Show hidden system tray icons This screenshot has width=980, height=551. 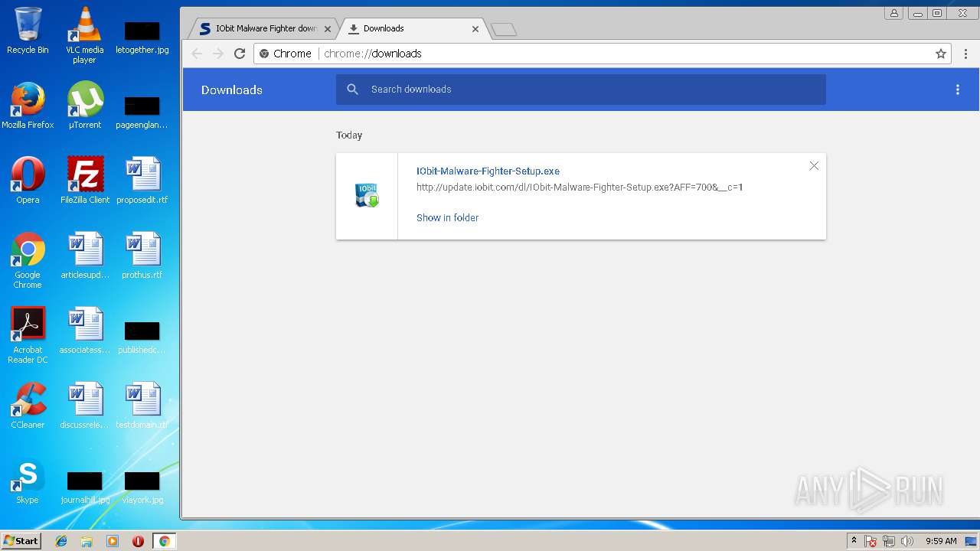point(854,541)
